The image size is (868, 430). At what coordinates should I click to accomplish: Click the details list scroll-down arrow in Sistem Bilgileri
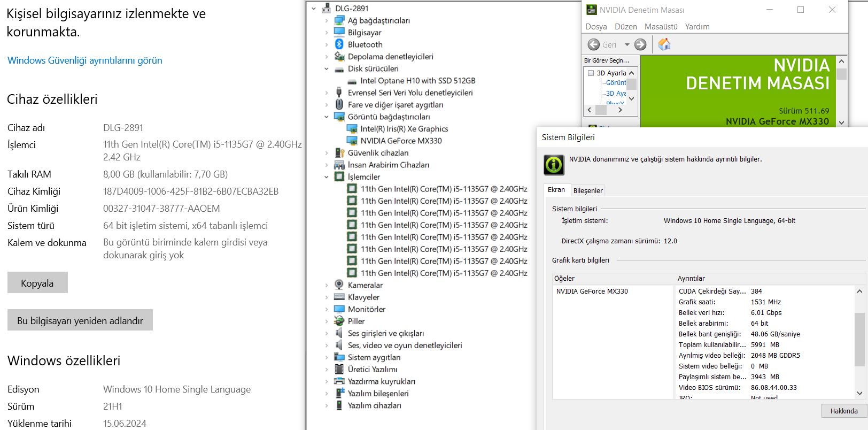[x=859, y=393]
